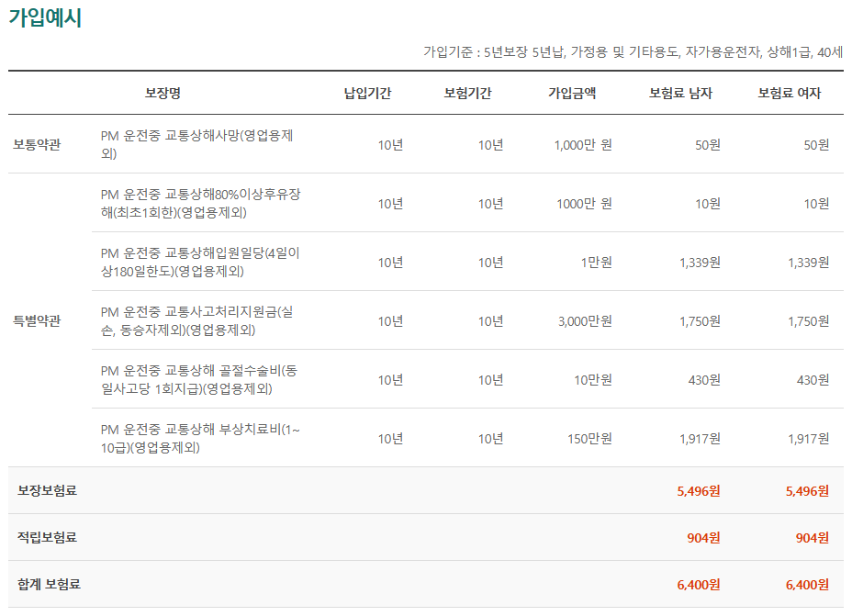This screenshot has width=852, height=616.
Task: Click the female 보장보험료 total 5,496원
Action: click(807, 491)
